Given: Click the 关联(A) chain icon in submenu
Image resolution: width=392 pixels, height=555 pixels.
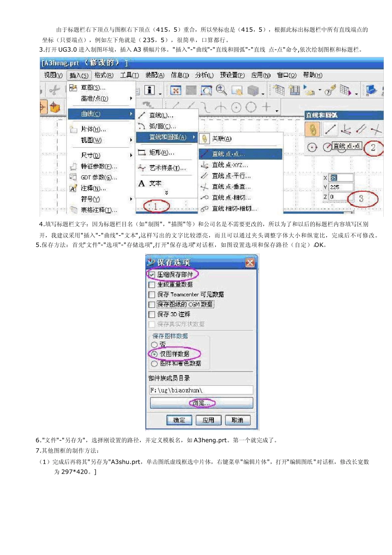Looking at the screenshot, I should coord(205,139).
